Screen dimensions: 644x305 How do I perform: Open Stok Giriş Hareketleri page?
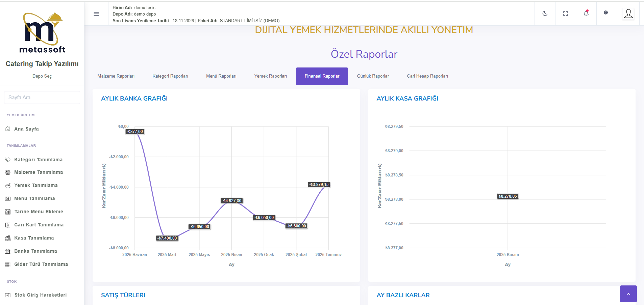point(40,295)
